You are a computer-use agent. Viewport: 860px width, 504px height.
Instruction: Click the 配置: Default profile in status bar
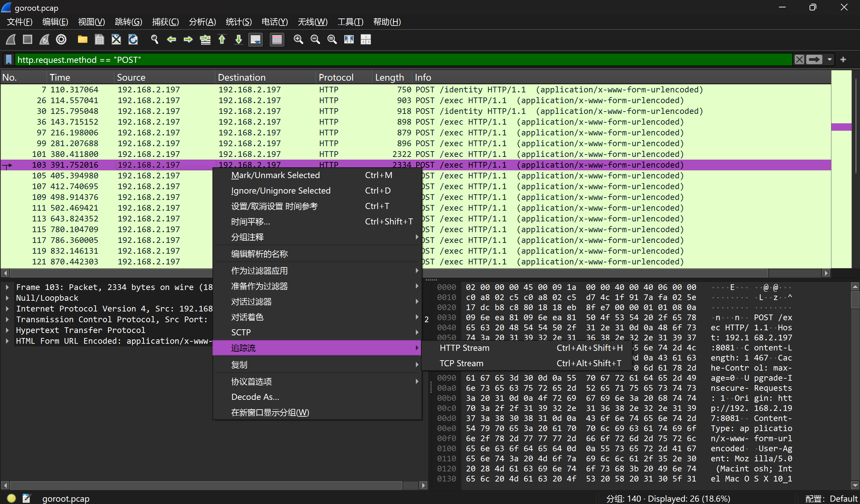[x=831, y=499]
